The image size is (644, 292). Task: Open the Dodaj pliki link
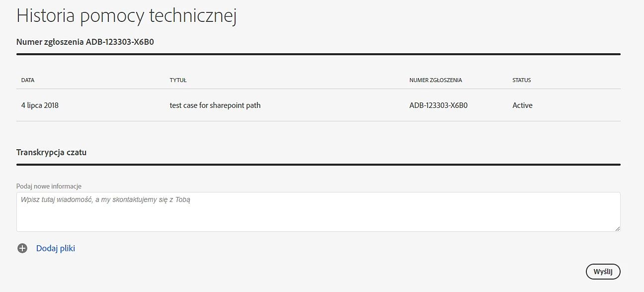click(56, 248)
